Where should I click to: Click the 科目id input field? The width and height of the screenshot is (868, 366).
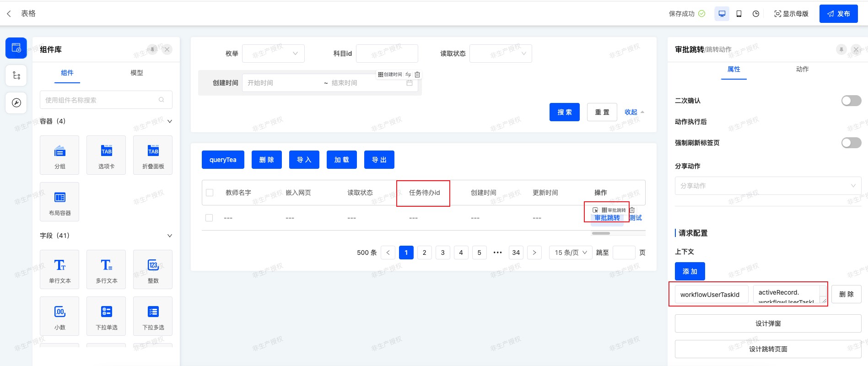click(x=387, y=54)
